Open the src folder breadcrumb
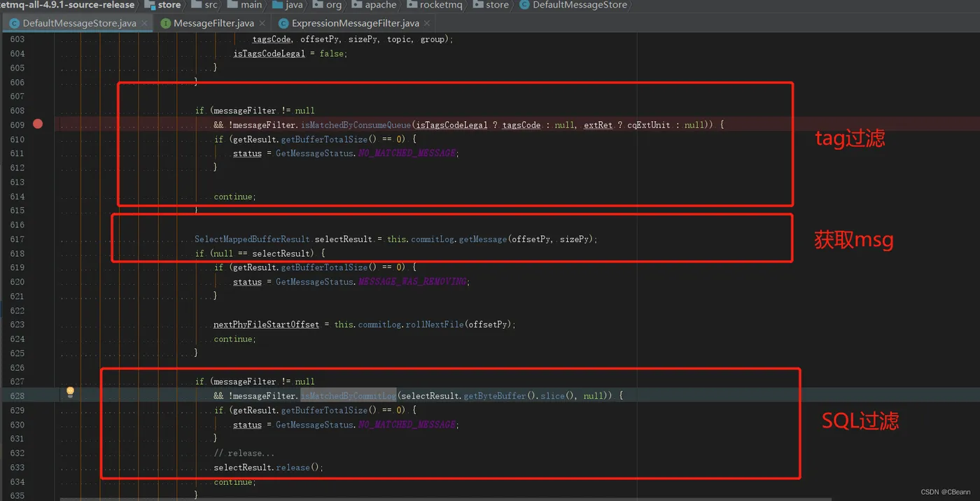The width and height of the screenshot is (980, 501). (x=204, y=5)
